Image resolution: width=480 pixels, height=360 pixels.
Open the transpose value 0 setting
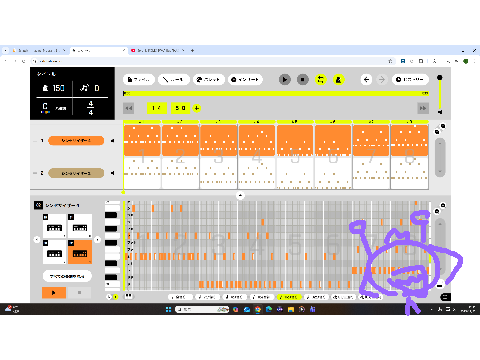90,88
